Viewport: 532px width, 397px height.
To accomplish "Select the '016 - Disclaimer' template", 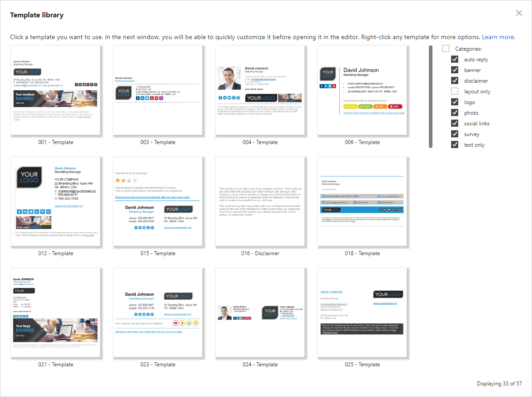I will tap(260, 201).
